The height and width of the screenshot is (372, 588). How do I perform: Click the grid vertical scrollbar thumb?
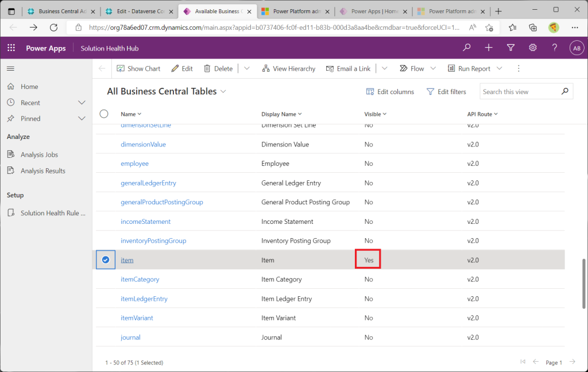pos(584,284)
